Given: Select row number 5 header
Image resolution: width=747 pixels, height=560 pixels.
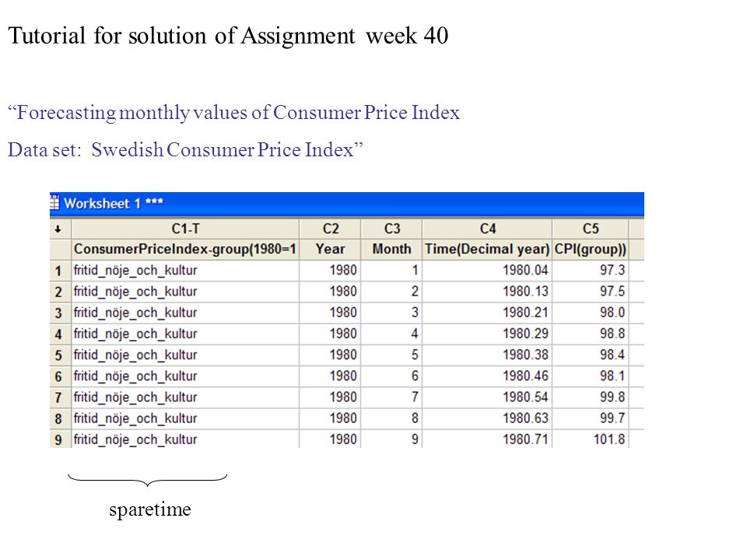Looking at the screenshot, I should 61,355.
